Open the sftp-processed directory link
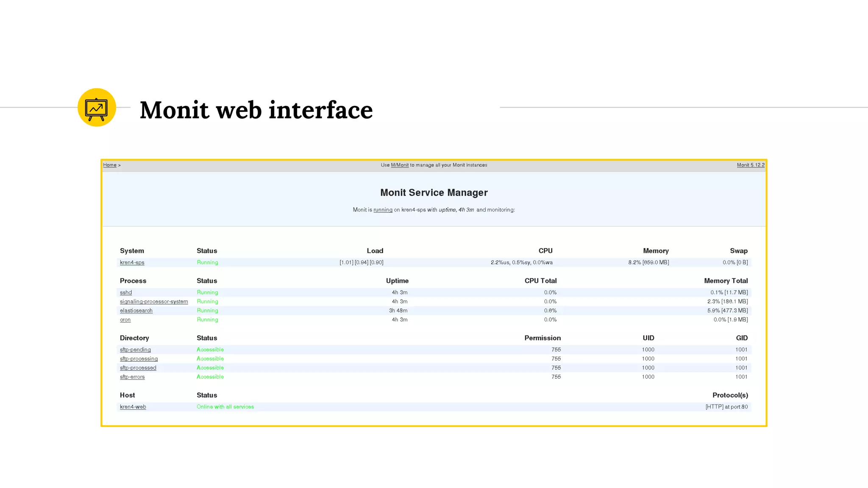Screen dimensions: 868x488 tap(138, 368)
